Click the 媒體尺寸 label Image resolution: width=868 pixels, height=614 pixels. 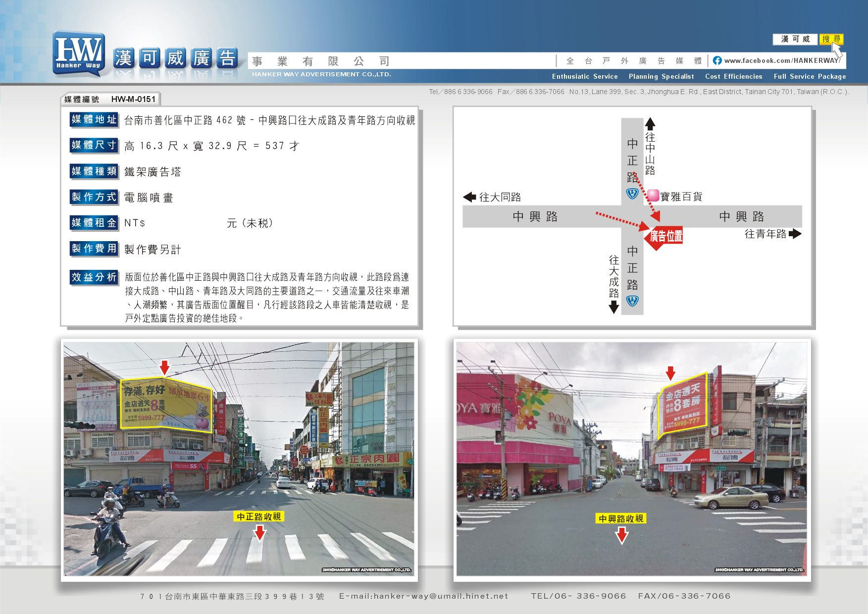click(x=94, y=145)
